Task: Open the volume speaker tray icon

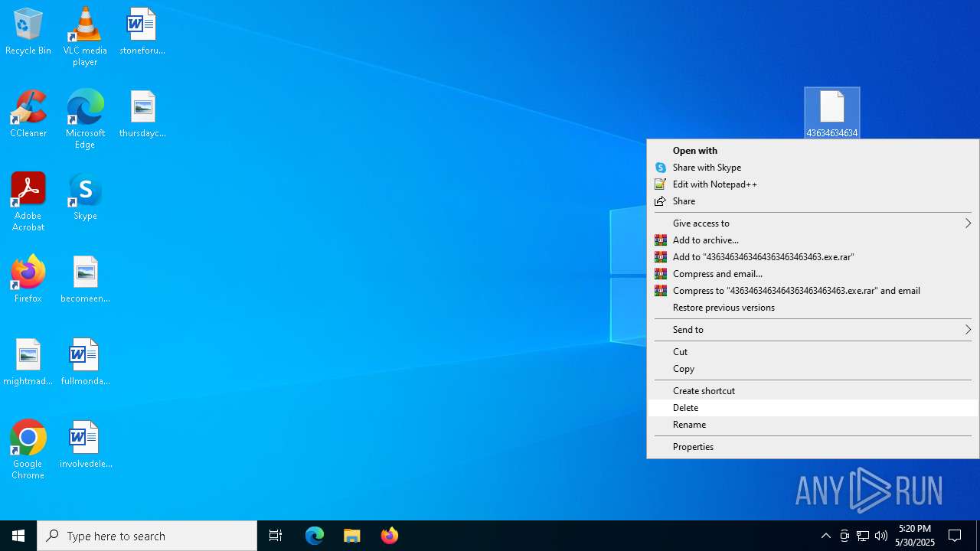Action: pos(881,536)
